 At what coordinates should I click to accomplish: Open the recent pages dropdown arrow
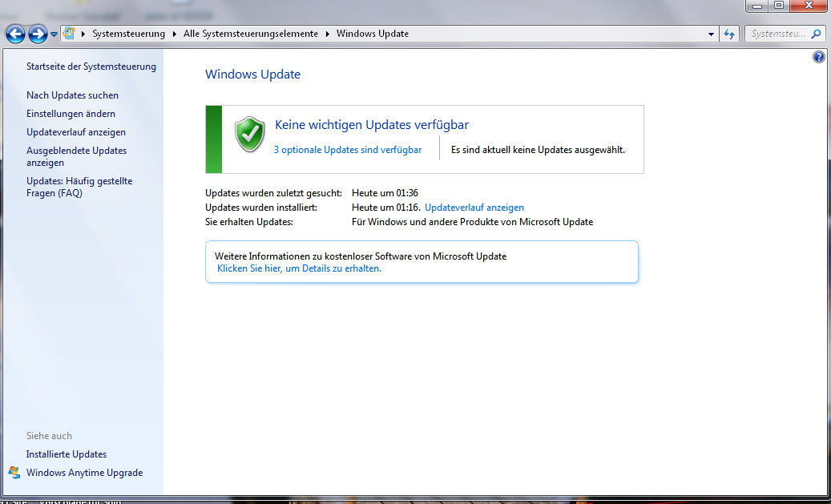54,34
